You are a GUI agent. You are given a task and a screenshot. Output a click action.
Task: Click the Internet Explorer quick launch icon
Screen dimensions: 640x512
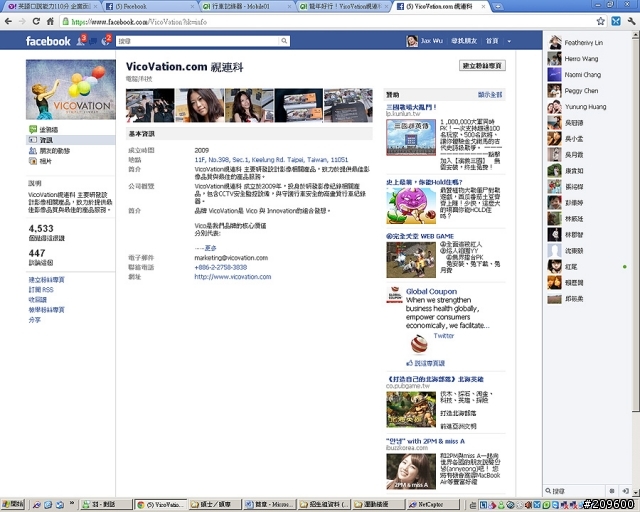point(48,505)
